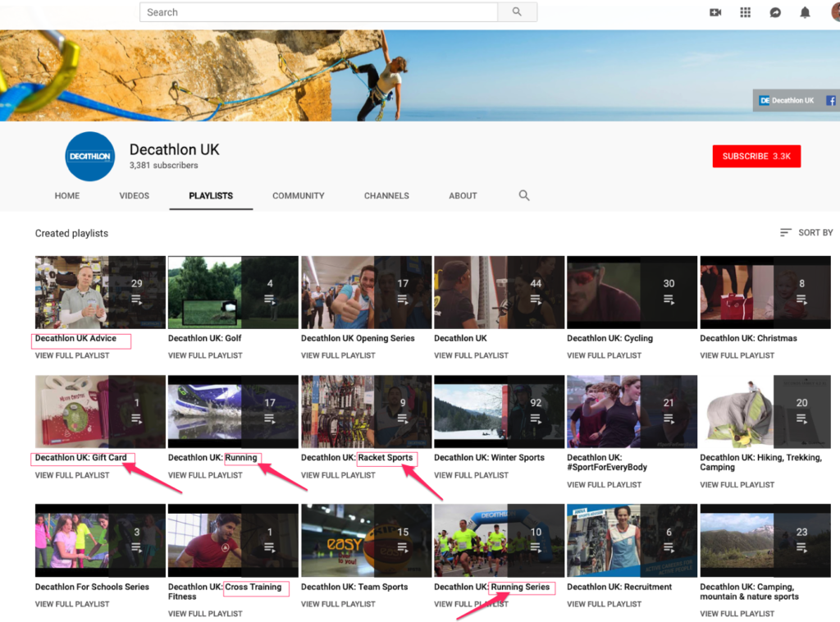Click the Running Series marathon thumbnail

click(499, 540)
